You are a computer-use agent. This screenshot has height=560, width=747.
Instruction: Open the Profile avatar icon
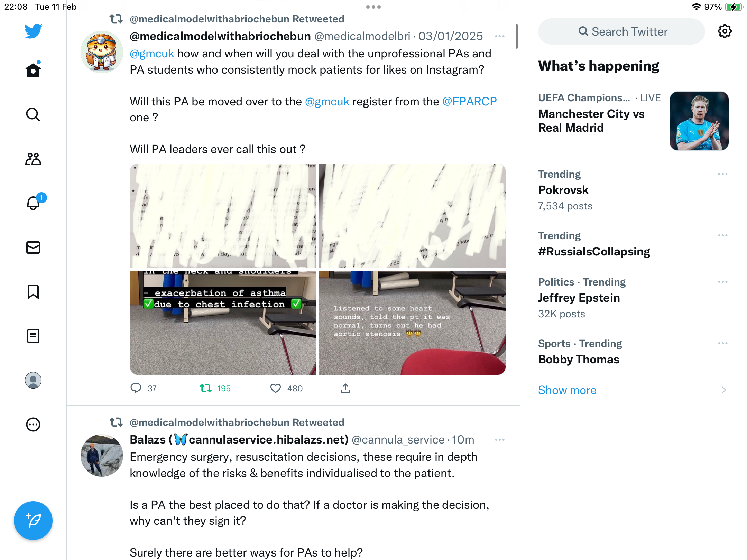pos(33,380)
